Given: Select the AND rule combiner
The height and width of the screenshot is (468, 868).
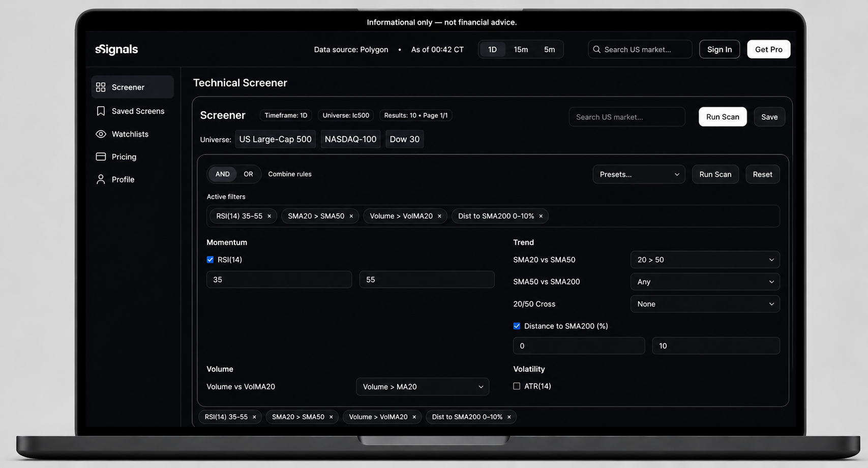Looking at the screenshot, I should [x=222, y=174].
